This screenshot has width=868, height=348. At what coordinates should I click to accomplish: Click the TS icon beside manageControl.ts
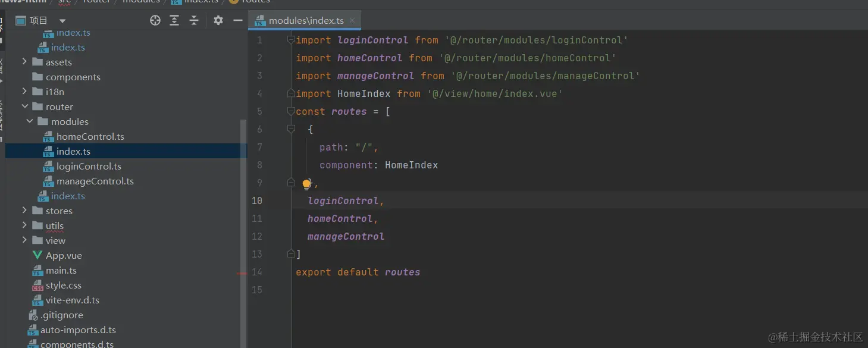(x=48, y=181)
